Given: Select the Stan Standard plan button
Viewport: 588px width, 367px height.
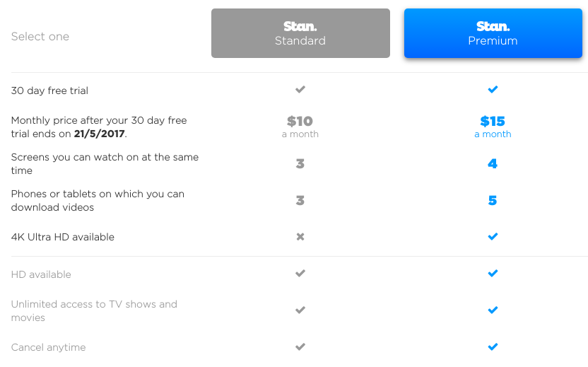Looking at the screenshot, I should (x=300, y=33).
